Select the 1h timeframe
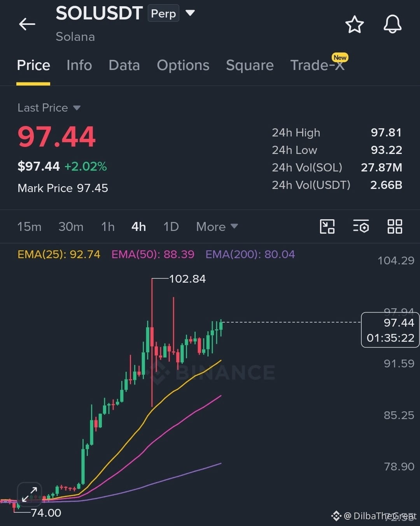Screen dimensions: 420x526 point(108,227)
